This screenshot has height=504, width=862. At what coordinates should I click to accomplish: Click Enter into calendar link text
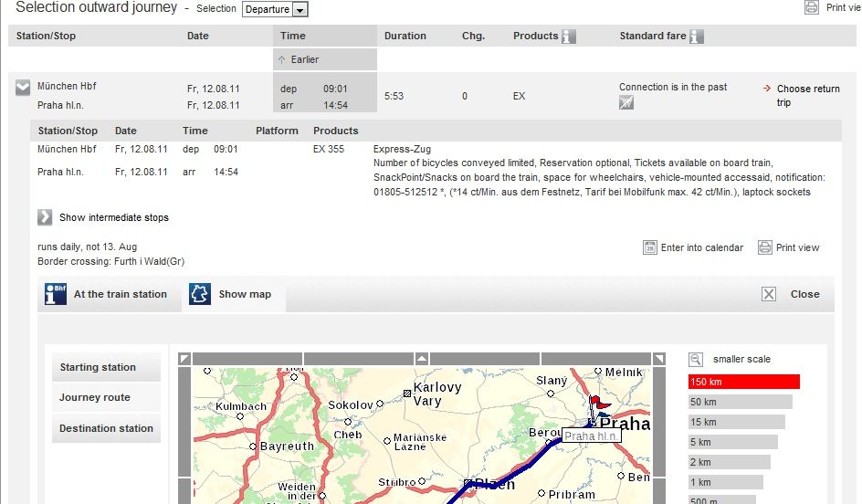[x=701, y=247]
